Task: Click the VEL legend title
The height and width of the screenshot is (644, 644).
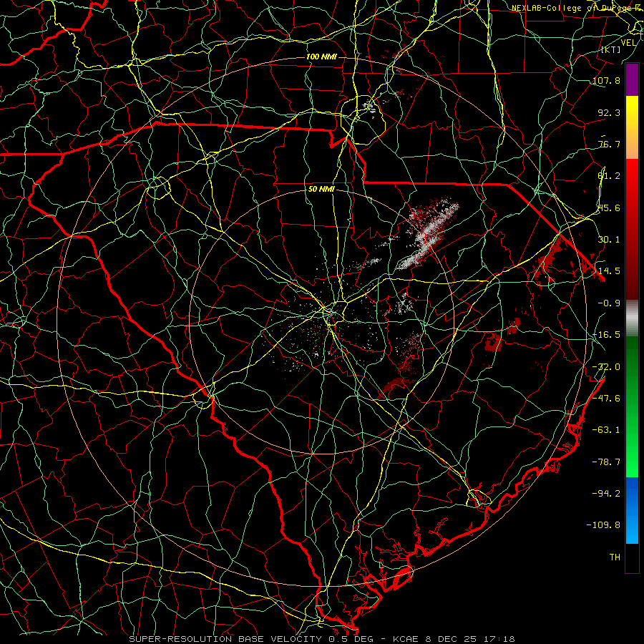Action: pos(628,43)
